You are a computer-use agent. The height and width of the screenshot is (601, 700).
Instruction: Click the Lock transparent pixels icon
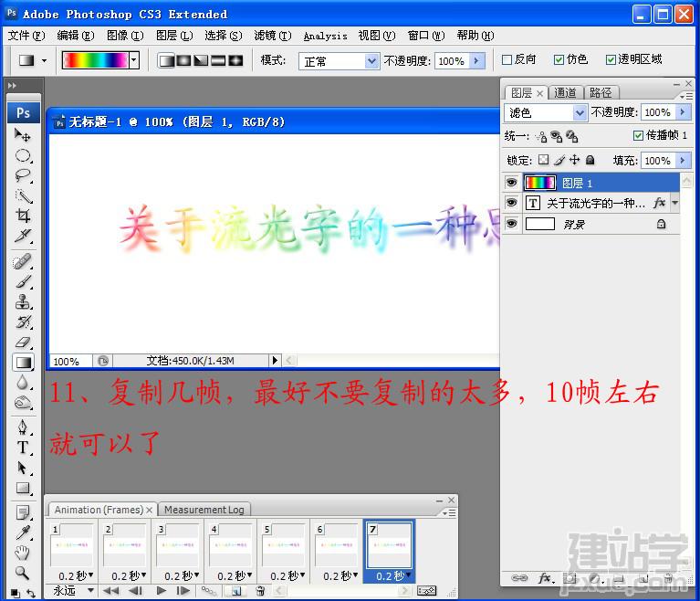(543, 160)
